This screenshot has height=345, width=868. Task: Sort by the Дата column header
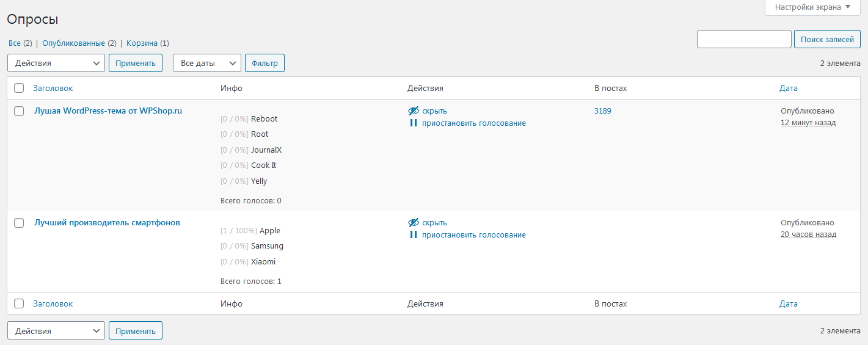(789, 88)
